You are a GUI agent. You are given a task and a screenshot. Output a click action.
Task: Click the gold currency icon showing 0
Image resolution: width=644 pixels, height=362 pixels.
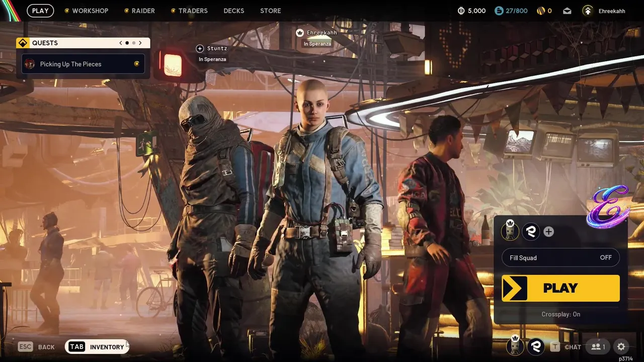(x=541, y=11)
